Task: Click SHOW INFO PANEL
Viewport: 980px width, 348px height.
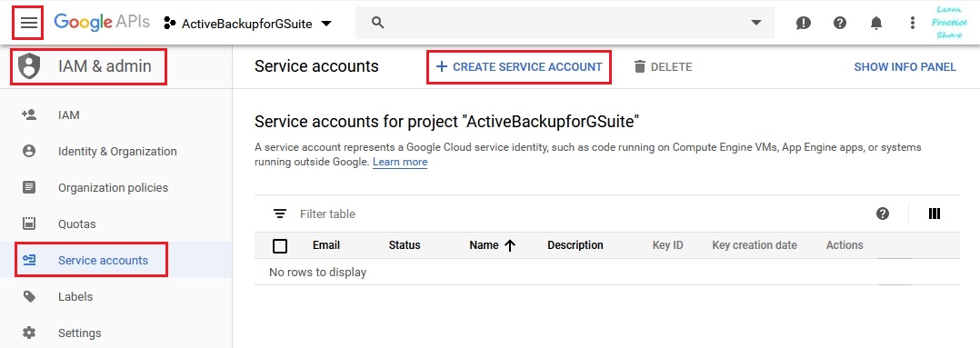Action: [x=905, y=67]
